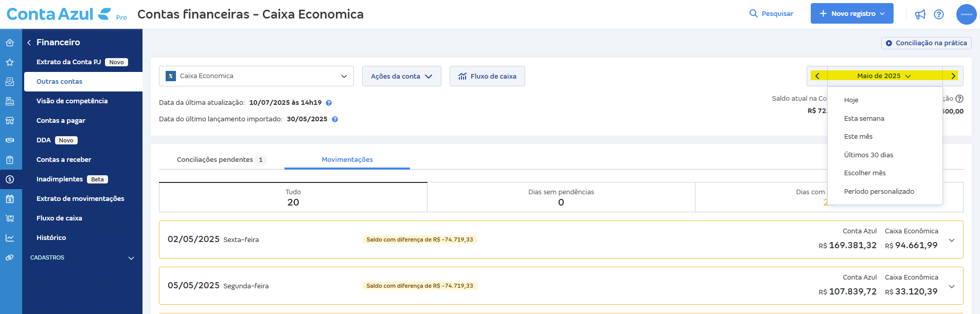Image resolution: width=980 pixels, height=314 pixels.
Task: Click info icon beside última atualização date
Action: (x=329, y=103)
